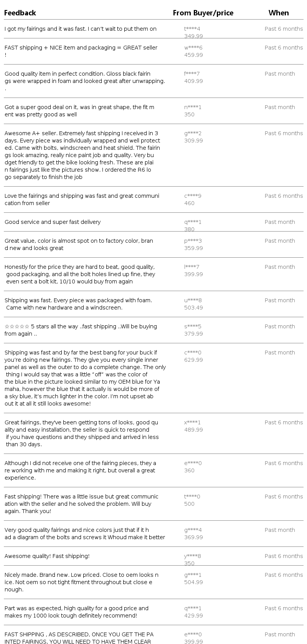Click buyer name t****4
Screen dimensions: 307x644
(x=192, y=29)
